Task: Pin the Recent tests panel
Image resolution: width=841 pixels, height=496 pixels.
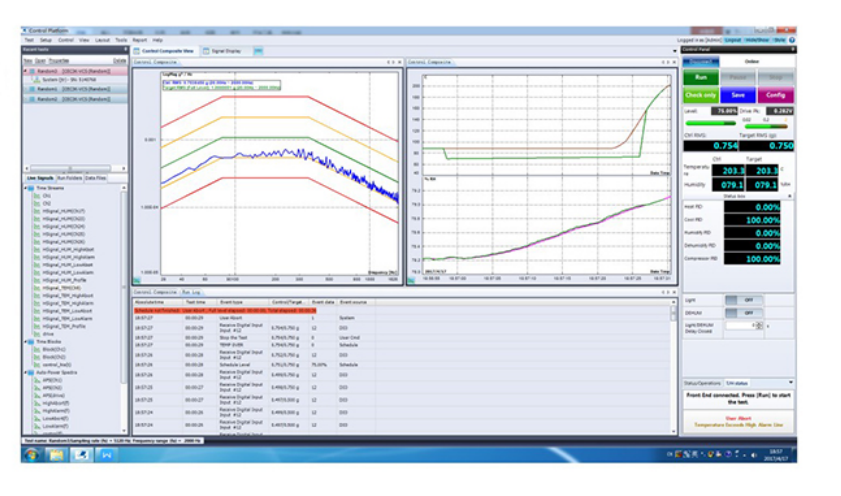Action: 126,49
